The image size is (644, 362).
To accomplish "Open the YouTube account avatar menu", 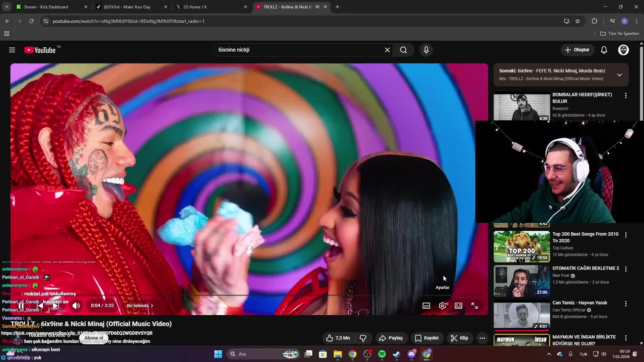I will pos(623,50).
